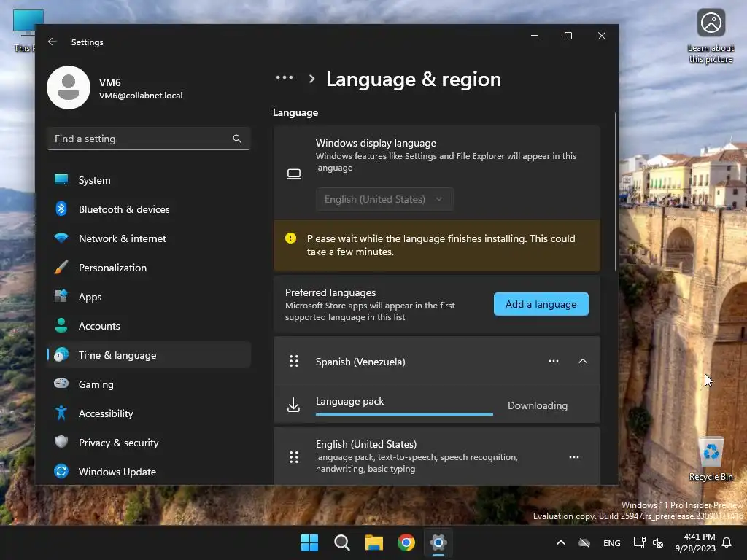Image resolution: width=747 pixels, height=560 pixels.
Task: Select Time & language in sidebar
Action: click(149, 355)
